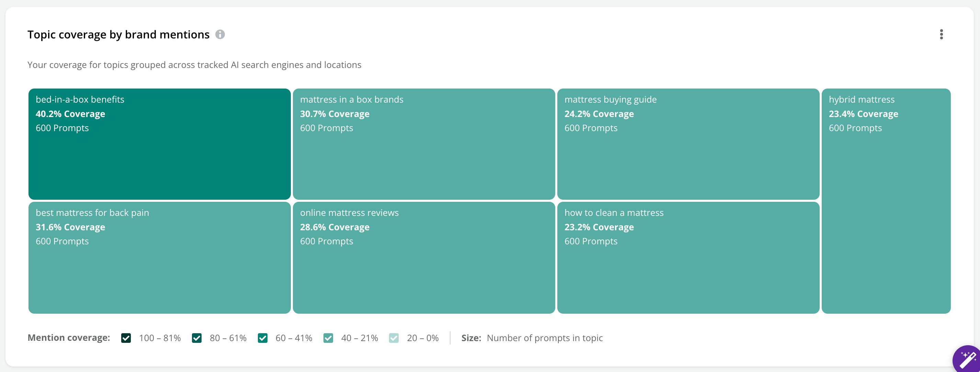Open the three-dot options menu
The image size is (980, 372).
pyautogui.click(x=941, y=34)
